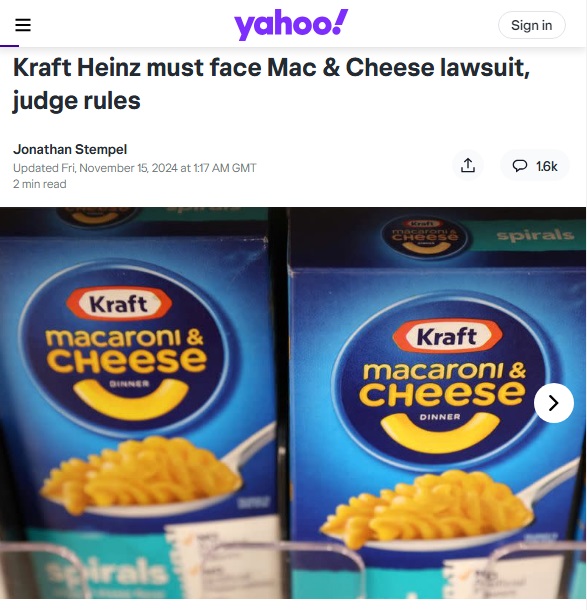Click the Kraft Heinz lawsuit headline
This screenshot has width=587, height=610.
point(271,84)
